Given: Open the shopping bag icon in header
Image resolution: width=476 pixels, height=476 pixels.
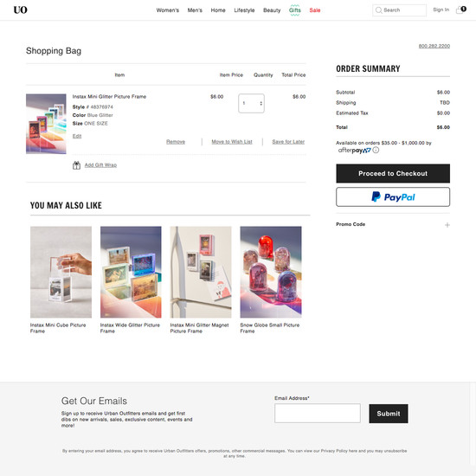Looking at the screenshot, I should (x=460, y=10).
